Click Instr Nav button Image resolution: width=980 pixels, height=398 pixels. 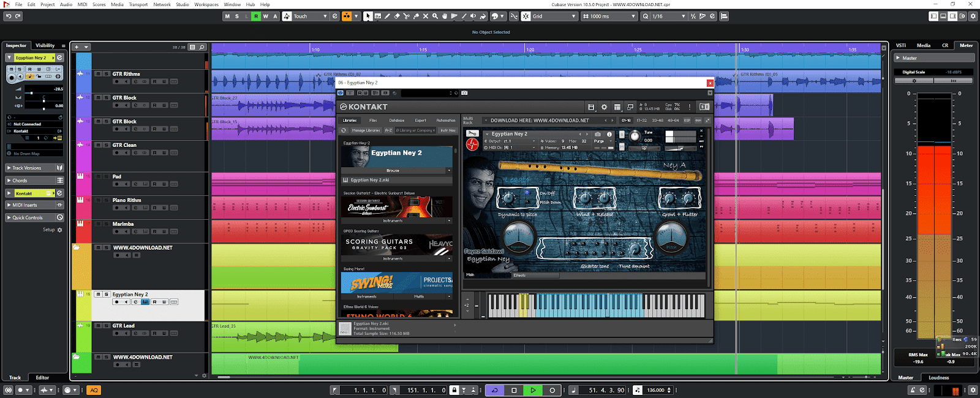448,130
